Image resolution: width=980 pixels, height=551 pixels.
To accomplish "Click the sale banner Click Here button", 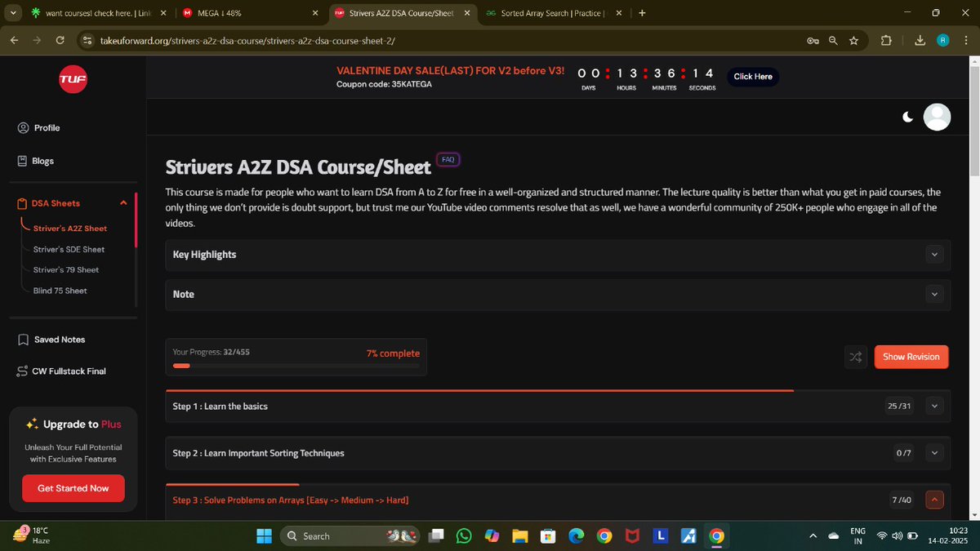I will click(753, 77).
